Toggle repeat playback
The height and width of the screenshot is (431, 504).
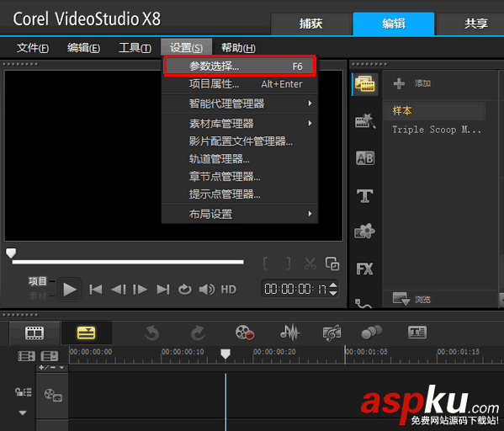(x=185, y=290)
